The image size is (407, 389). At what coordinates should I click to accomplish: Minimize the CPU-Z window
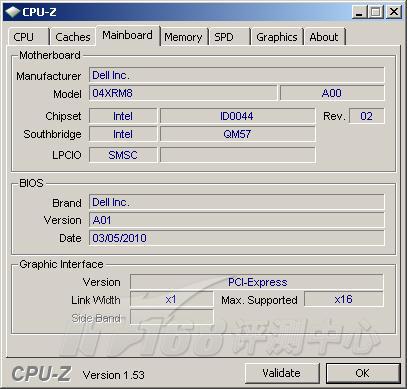(359, 12)
